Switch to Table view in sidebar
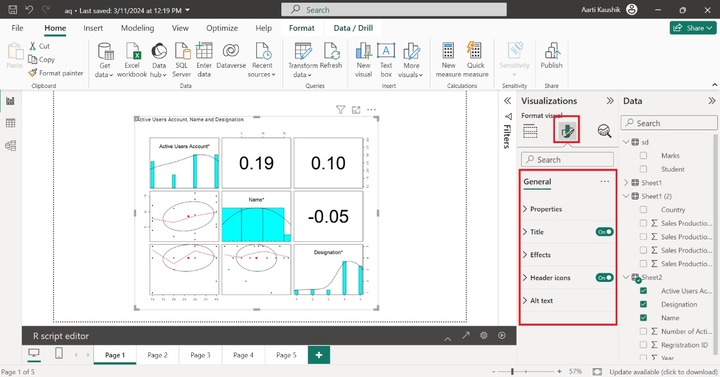Screen dimensions: 720x377 [x=11, y=123]
